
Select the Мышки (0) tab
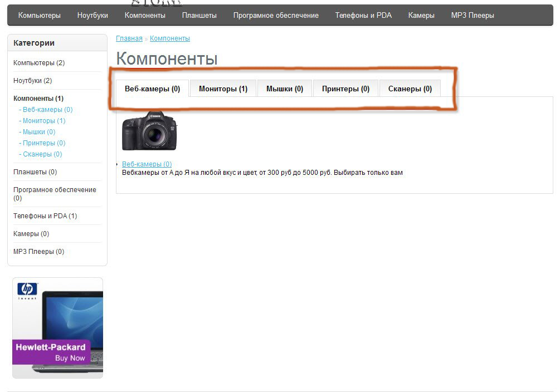coord(284,89)
